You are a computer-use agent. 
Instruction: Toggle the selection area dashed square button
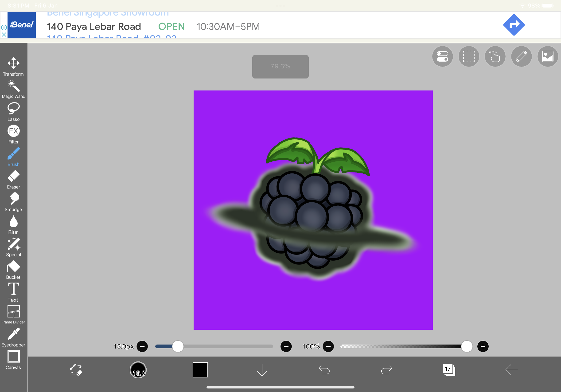pos(469,56)
